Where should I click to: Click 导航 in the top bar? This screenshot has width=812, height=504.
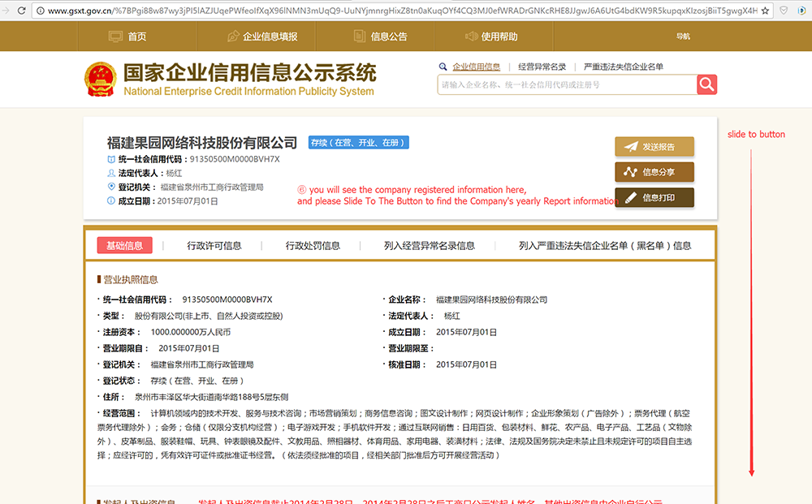(x=683, y=37)
